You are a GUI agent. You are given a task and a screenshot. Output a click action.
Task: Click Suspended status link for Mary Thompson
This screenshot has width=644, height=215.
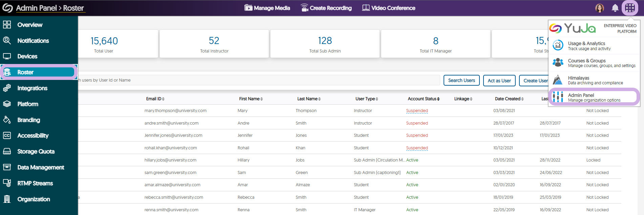tap(417, 111)
